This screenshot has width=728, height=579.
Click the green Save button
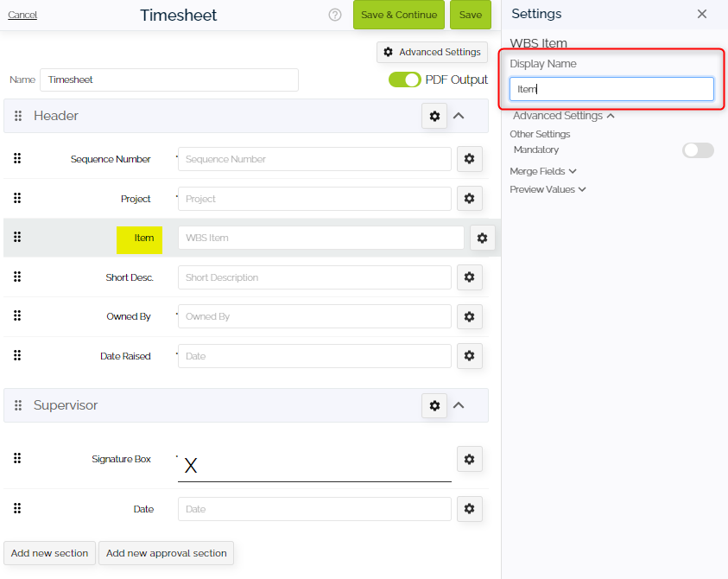471,15
